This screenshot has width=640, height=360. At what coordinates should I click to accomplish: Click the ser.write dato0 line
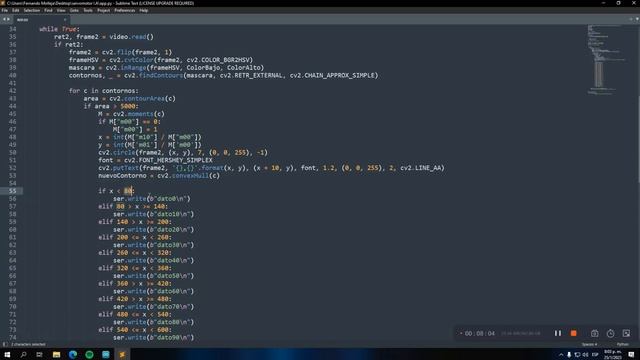pyautogui.click(x=152, y=199)
